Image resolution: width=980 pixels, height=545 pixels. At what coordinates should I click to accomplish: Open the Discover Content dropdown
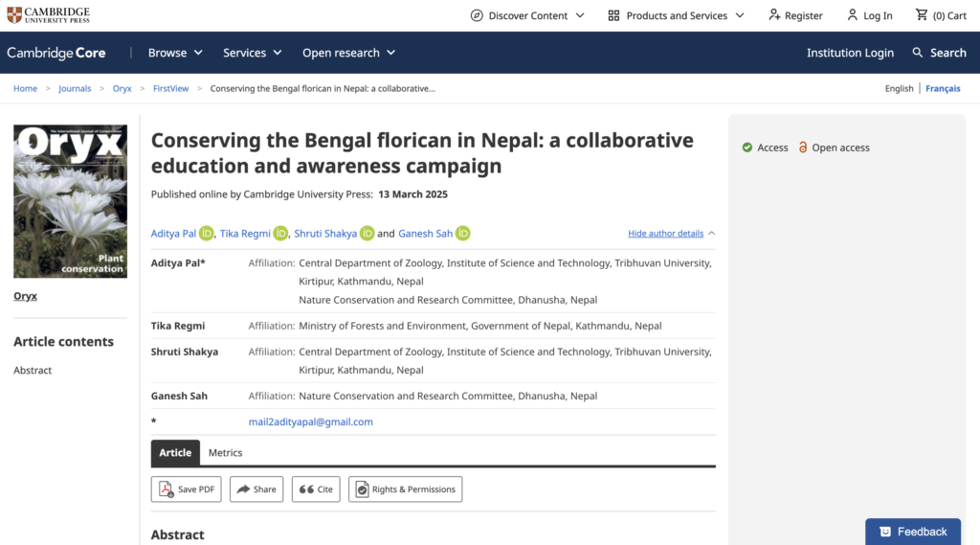click(519, 15)
